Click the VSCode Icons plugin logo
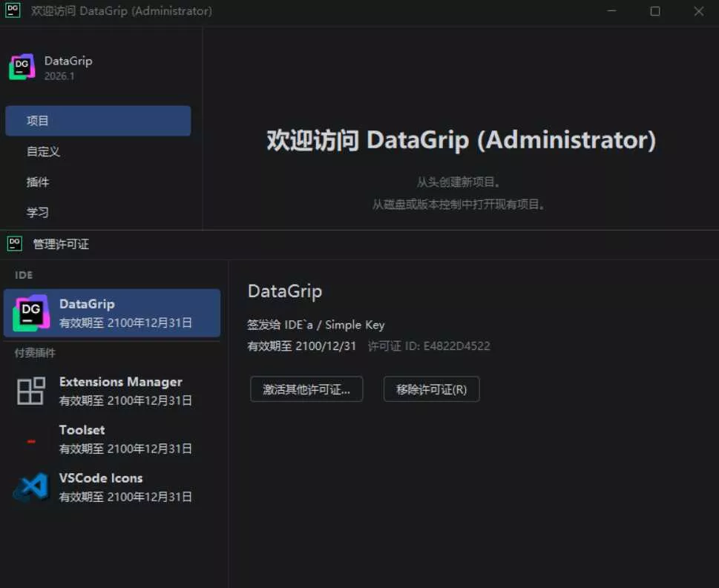Image resolution: width=719 pixels, height=588 pixels. click(x=30, y=486)
